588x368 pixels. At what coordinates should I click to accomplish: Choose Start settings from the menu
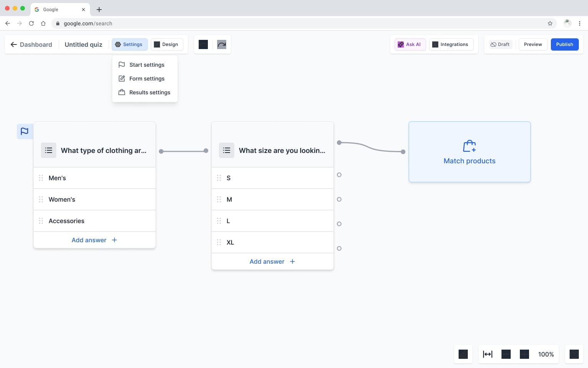click(145, 65)
